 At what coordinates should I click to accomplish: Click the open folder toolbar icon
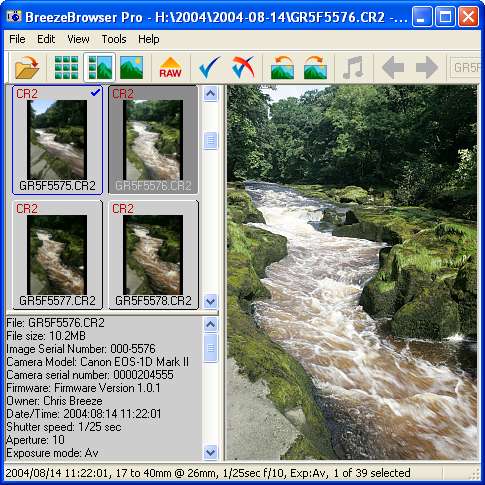pos(27,67)
